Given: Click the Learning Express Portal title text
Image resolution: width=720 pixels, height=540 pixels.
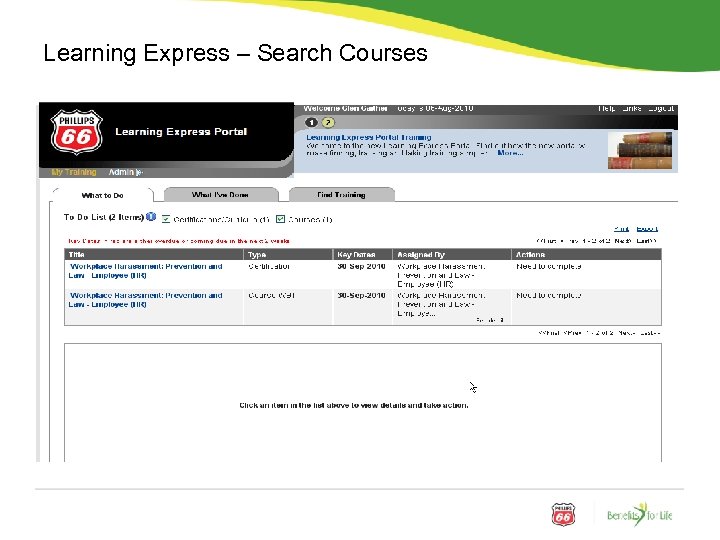Looking at the screenshot, I should [x=181, y=132].
